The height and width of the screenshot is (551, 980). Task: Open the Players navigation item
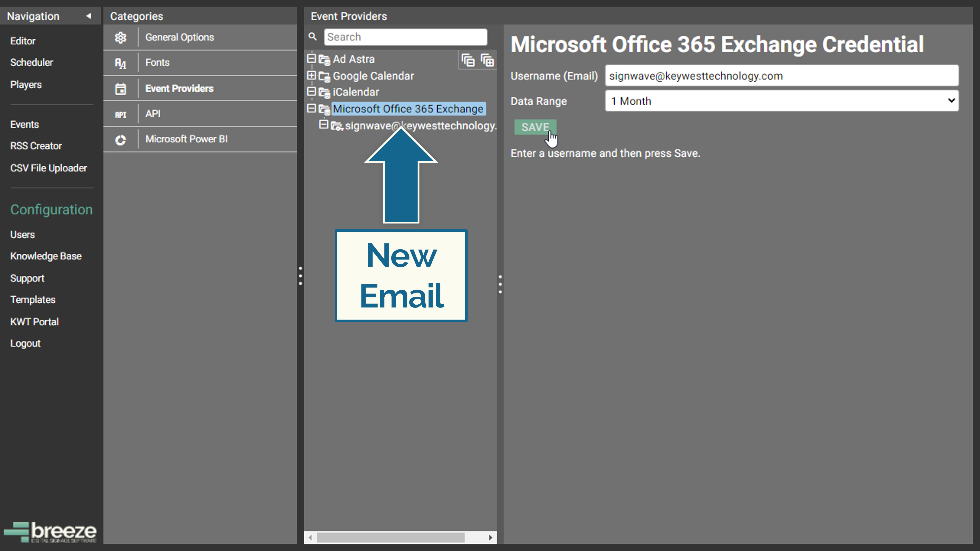click(26, 85)
